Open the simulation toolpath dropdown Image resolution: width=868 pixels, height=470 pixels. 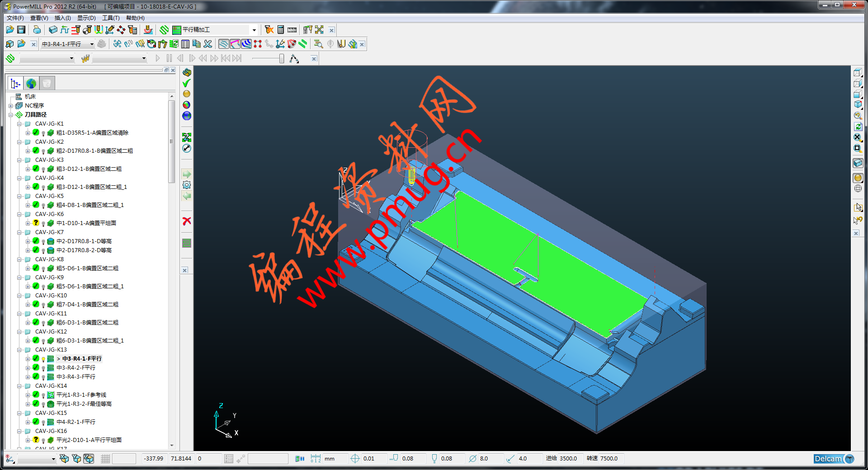(x=71, y=58)
